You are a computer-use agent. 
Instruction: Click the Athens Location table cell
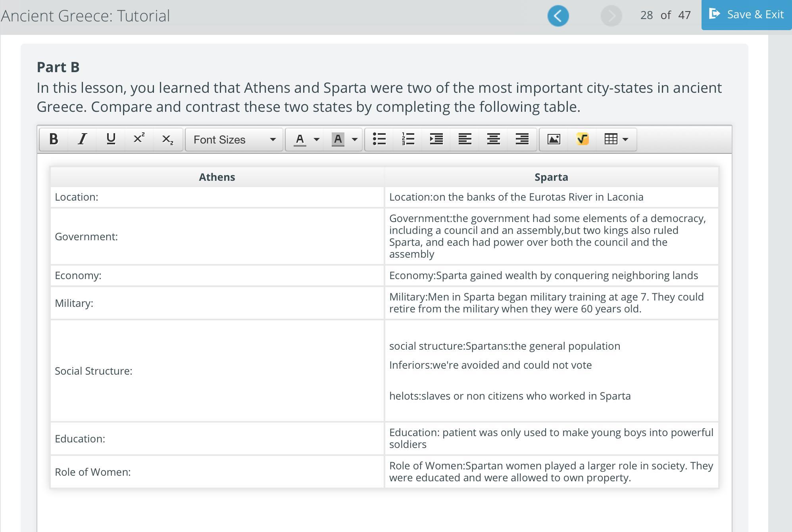[217, 197]
